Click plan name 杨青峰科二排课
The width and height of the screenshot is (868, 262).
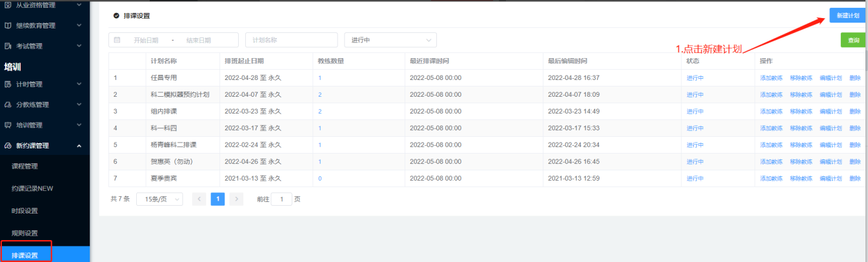[174, 145]
